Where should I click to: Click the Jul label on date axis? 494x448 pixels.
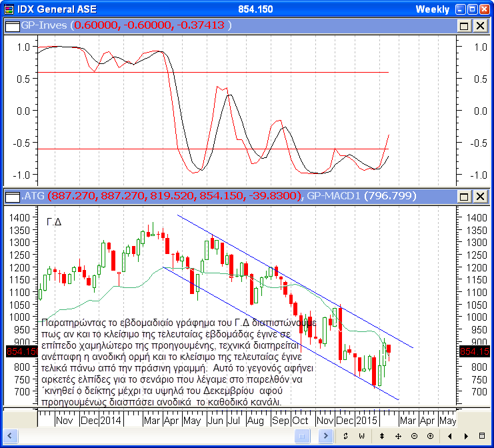point(234,421)
